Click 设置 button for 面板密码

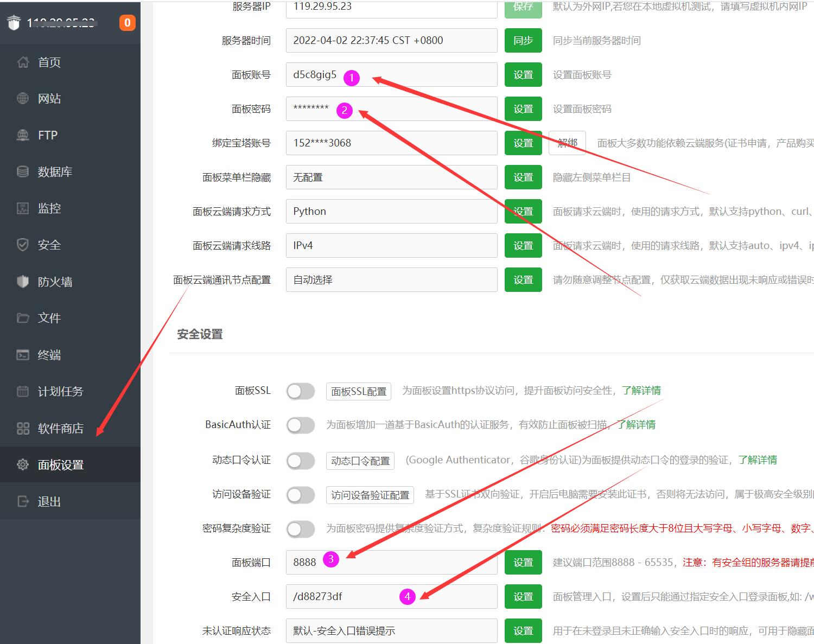pyautogui.click(x=523, y=109)
